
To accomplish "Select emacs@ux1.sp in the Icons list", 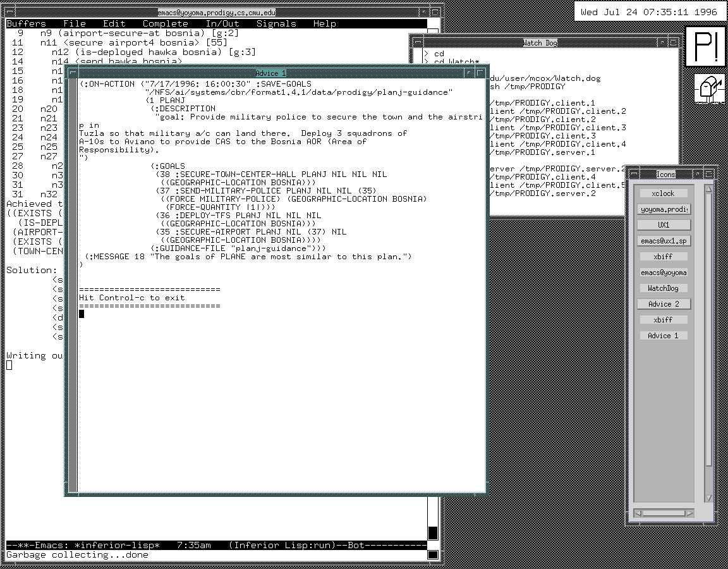I will (664, 241).
